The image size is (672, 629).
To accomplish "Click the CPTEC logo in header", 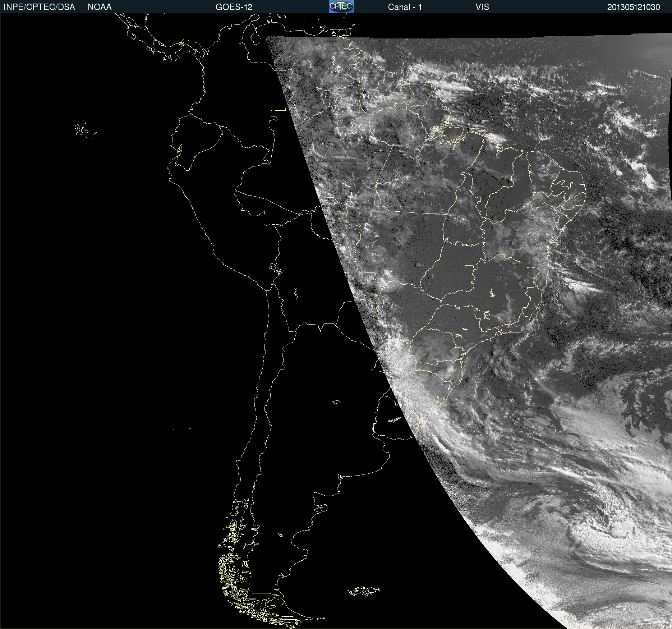I will (x=341, y=6).
